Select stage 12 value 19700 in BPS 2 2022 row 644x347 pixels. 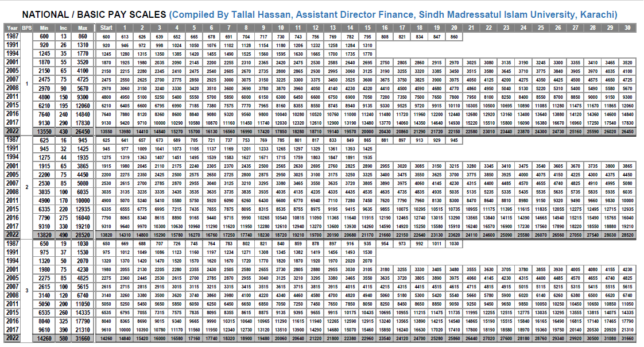(316, 235)
